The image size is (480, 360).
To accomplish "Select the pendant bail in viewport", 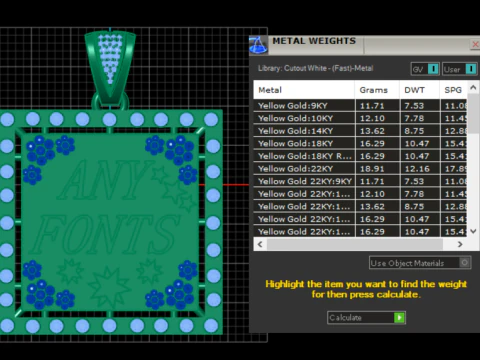I will coord(110,68).
